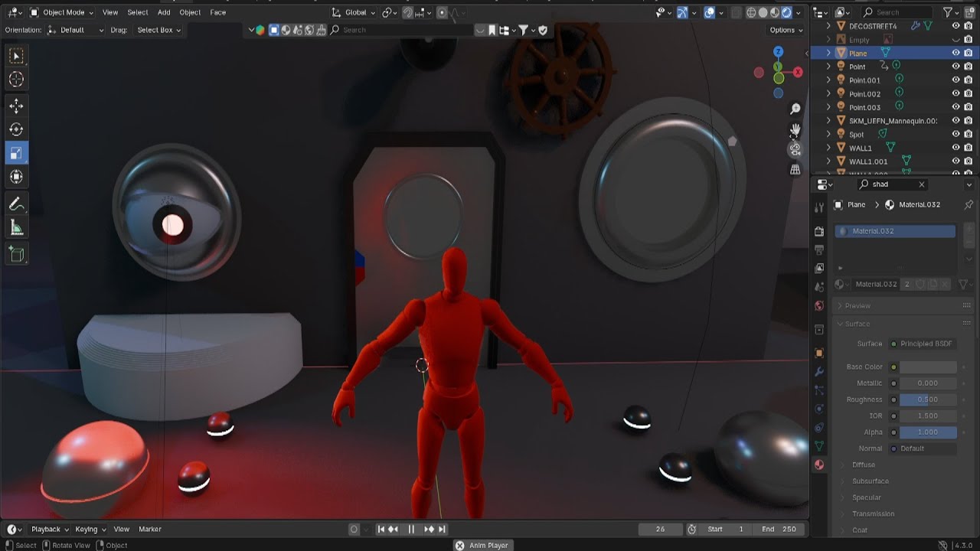
Task: Open Global transform orientation dropdown
Action: click(x=354, y=12)
